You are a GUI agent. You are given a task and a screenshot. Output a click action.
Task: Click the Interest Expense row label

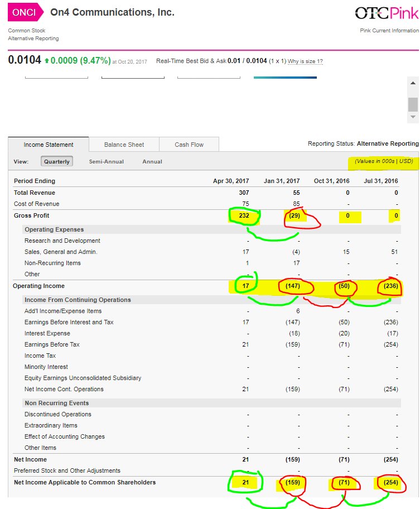[x=47, y=333]
